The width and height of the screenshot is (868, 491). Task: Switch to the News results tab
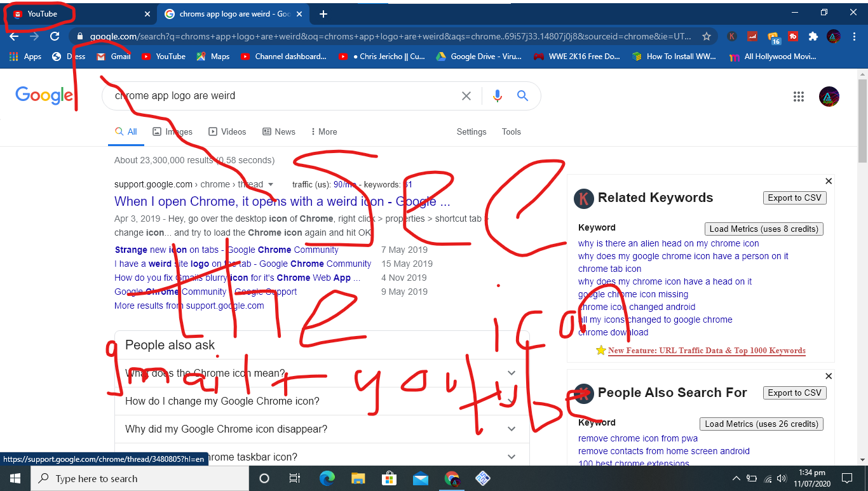coord(279,131)
